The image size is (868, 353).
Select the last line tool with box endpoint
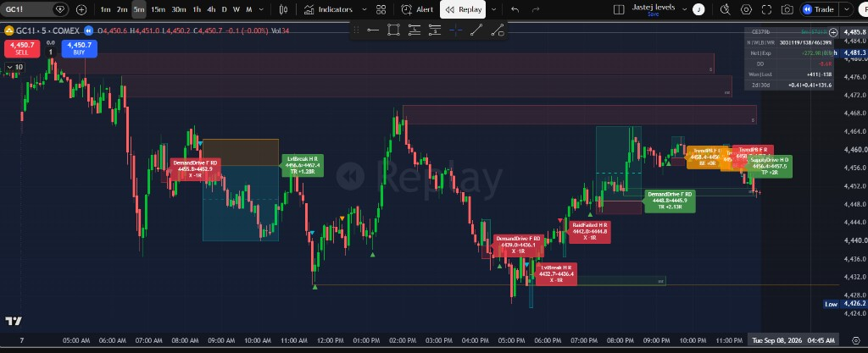tap(497, 30)
